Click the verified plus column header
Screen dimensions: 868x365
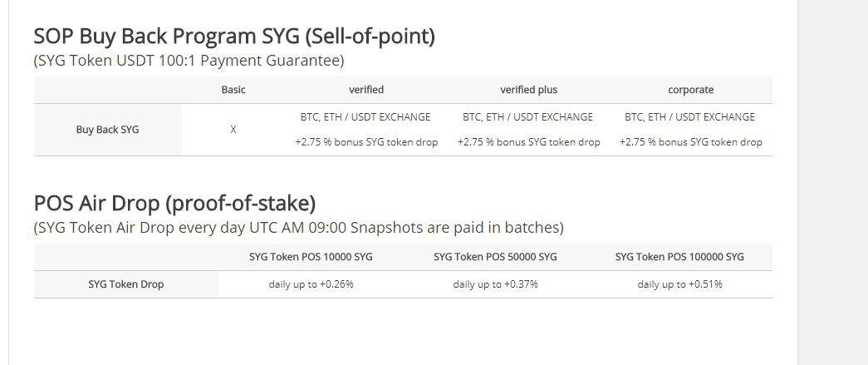[x=528, y=90]
